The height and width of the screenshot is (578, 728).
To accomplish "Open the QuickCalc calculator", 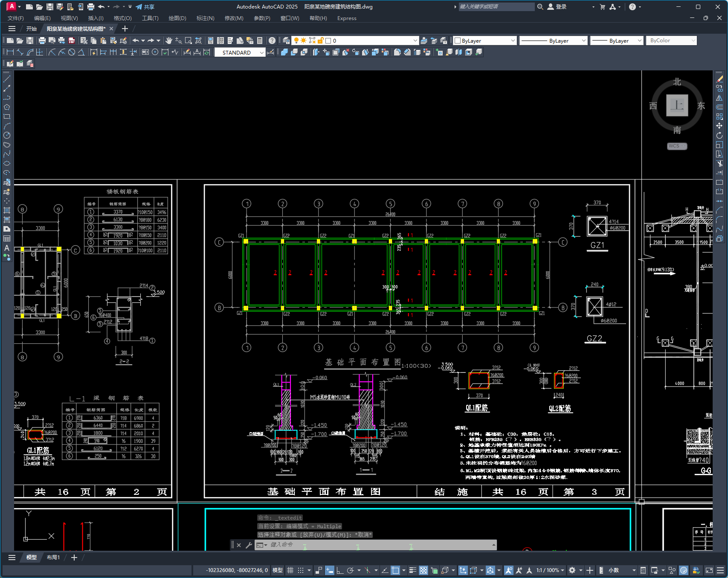I will point(260,41).
